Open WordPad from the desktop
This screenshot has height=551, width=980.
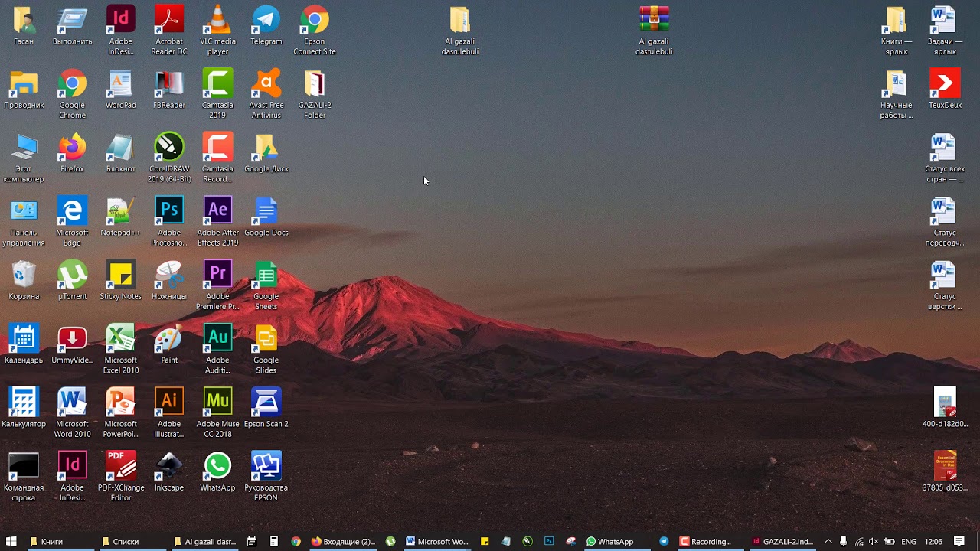[121, 90]
